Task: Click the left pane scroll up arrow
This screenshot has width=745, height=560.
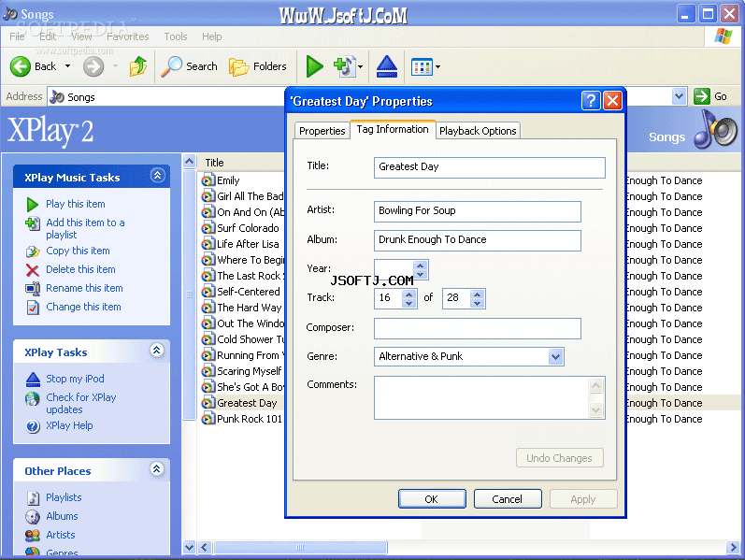Action: [189, 162]
